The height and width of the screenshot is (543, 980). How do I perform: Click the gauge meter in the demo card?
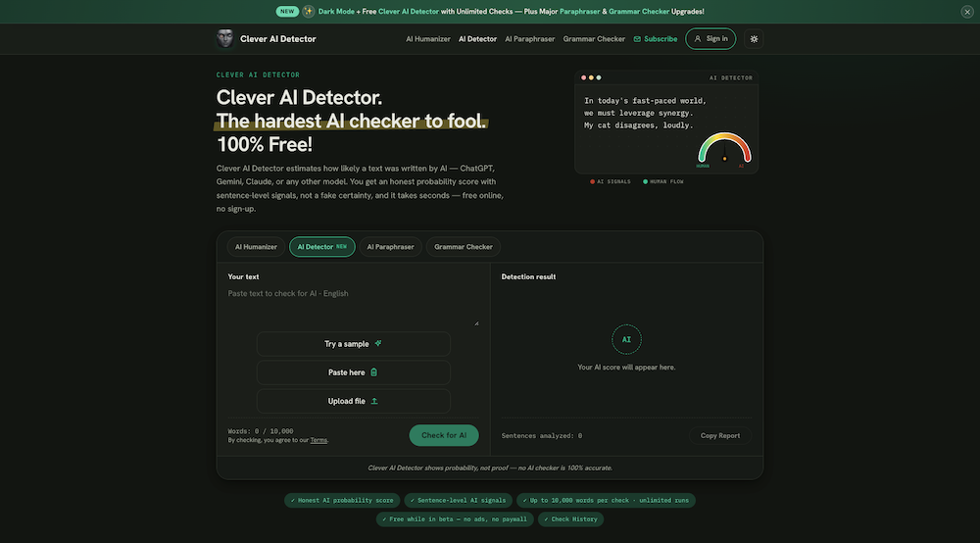coord(724,149)
